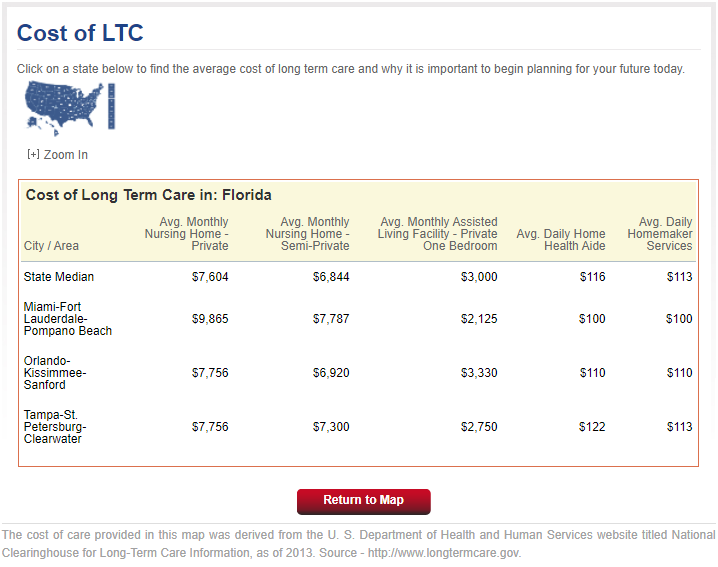718x567 pixels.
Task: Select the $122 home health aide cell
Action: click(592, 427)
